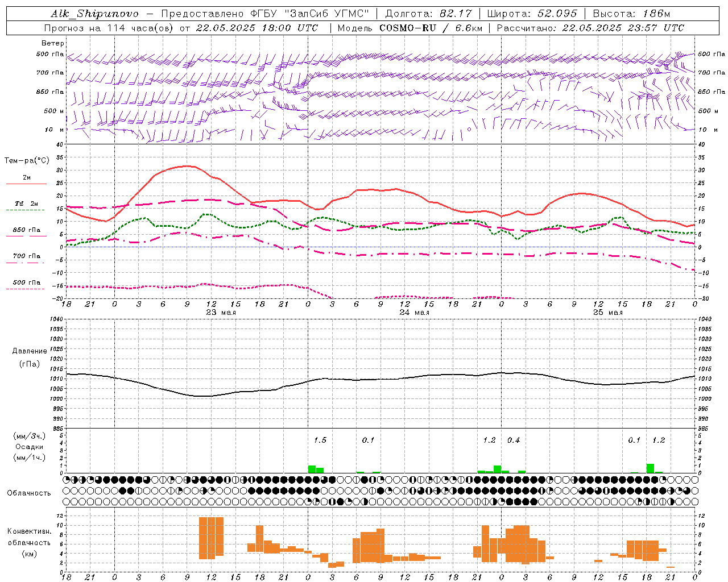This screenshot has height=582, width=728.
Task: Click the Долгота: 82.17 longitude value
Action: click(428, 14)
